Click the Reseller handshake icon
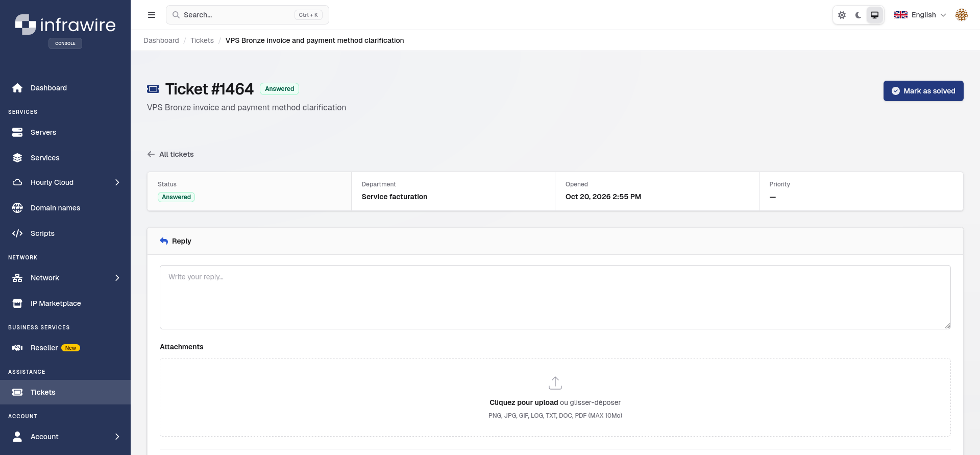The image size is (980, 455). [x=17, y=348]
